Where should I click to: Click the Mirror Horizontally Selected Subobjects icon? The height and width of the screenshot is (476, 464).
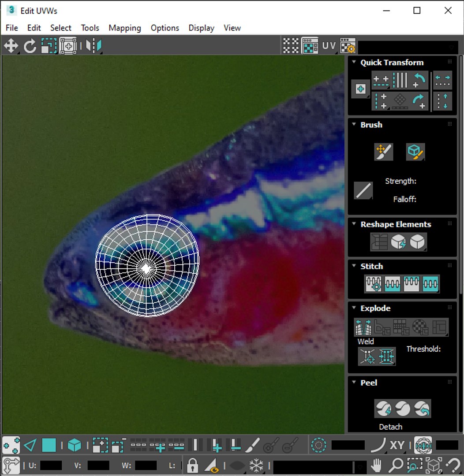[94, 46]
